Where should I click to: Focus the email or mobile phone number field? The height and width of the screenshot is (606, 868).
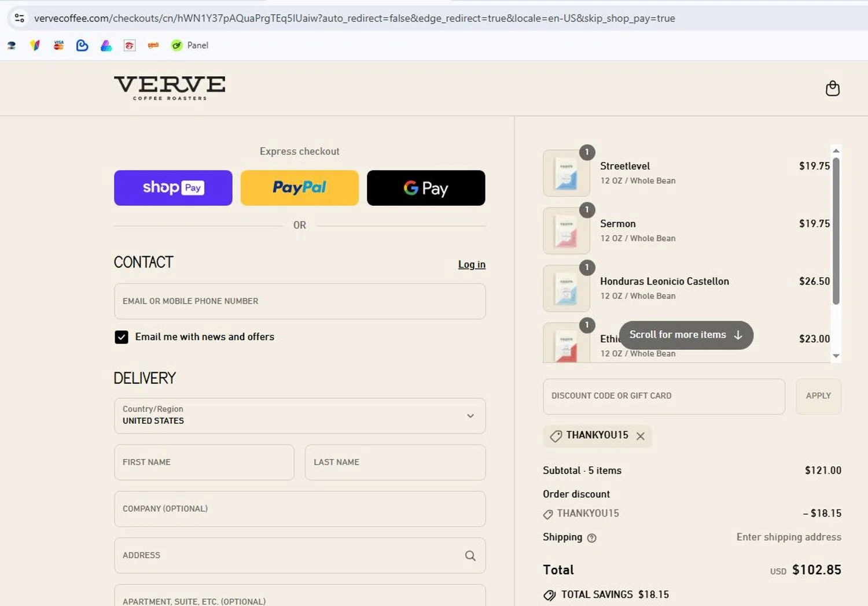tap(300, 301)
